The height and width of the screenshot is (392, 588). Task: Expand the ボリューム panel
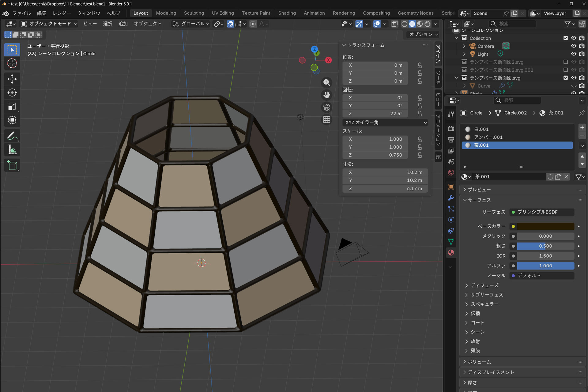point(479,362)
